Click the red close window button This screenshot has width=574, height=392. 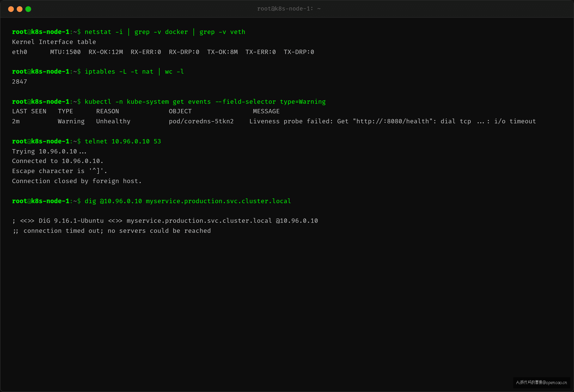coord(11,9)
